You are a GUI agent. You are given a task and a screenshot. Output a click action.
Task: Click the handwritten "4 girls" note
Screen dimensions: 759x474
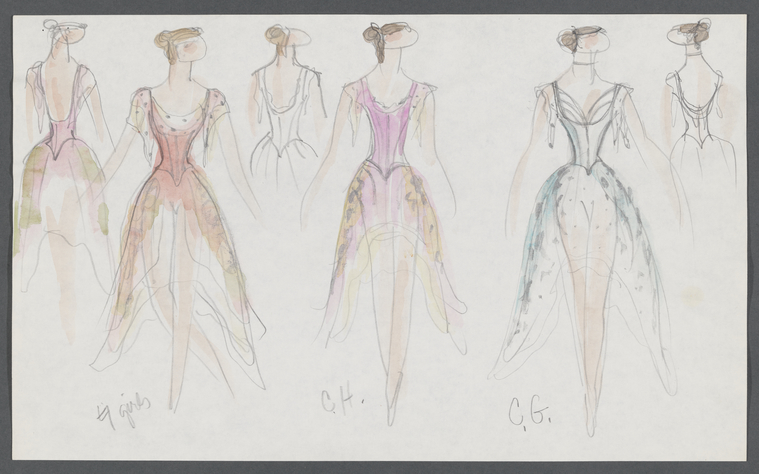(x=123, y=409)
